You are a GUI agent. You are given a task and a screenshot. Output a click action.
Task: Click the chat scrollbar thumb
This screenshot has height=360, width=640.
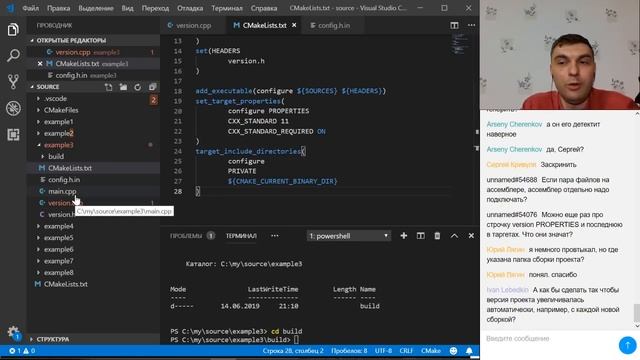pyautogui.click(x=636, y=313)
